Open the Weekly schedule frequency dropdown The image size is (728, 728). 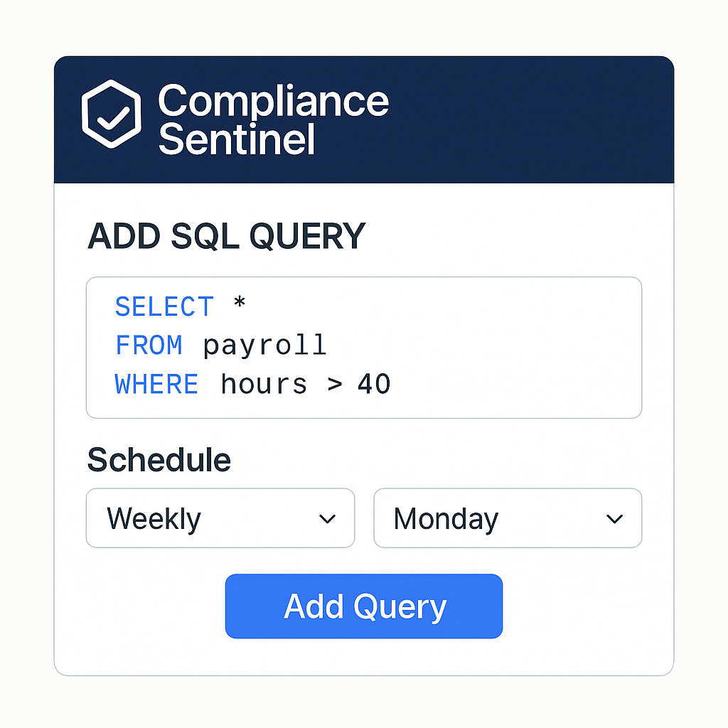220,518
